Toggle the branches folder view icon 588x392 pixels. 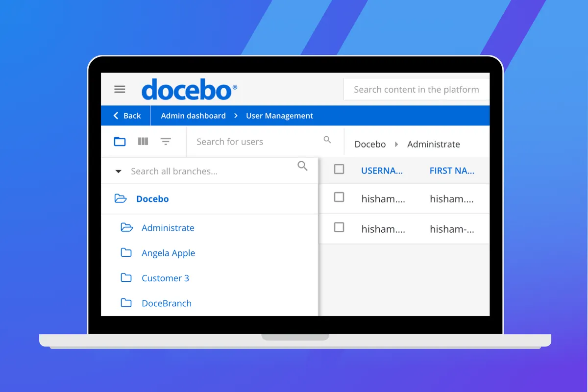[120, 142]
